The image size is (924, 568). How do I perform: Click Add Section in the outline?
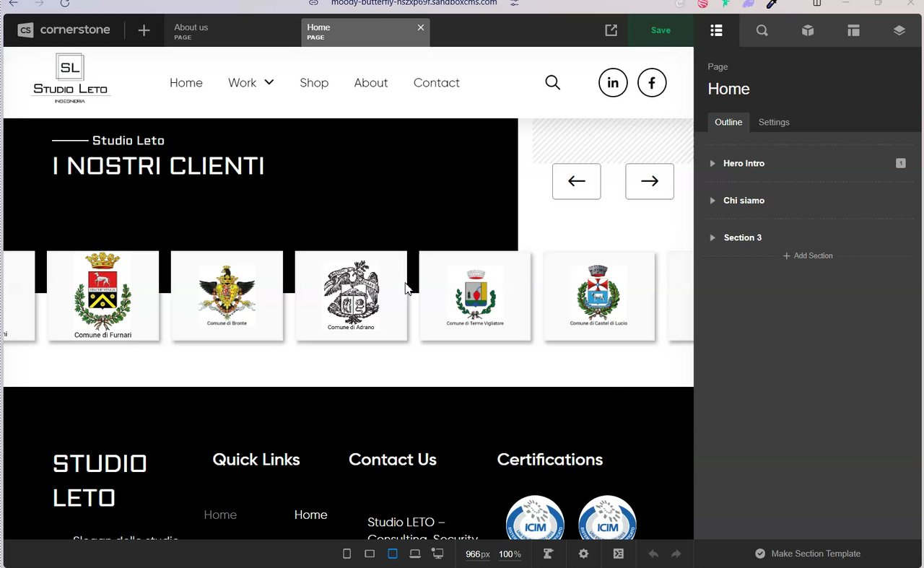pyautogui.click(x=808, y=255)
